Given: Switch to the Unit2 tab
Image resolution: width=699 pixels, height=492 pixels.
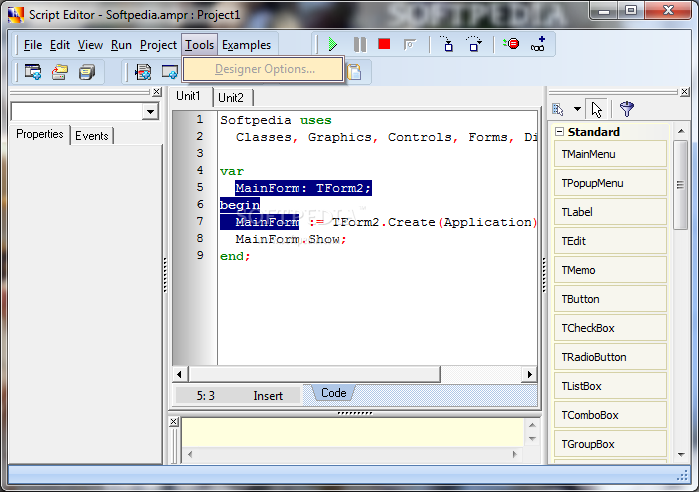Looking at the screenshot, I should [231, 98].
